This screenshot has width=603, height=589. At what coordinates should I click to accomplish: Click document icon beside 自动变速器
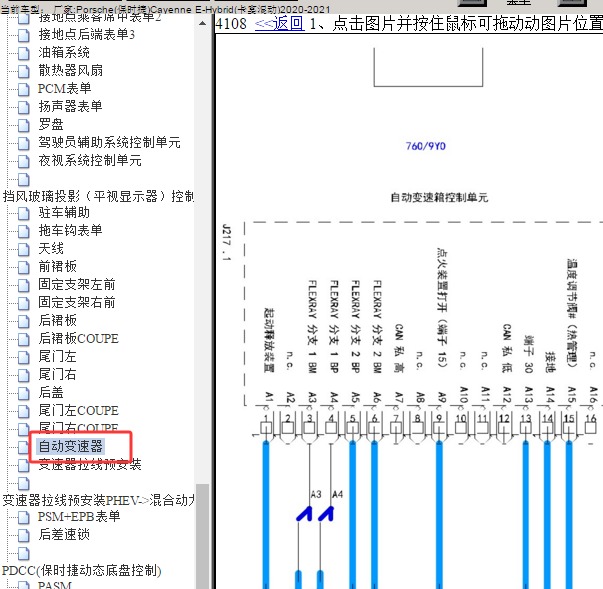point(23,447)
